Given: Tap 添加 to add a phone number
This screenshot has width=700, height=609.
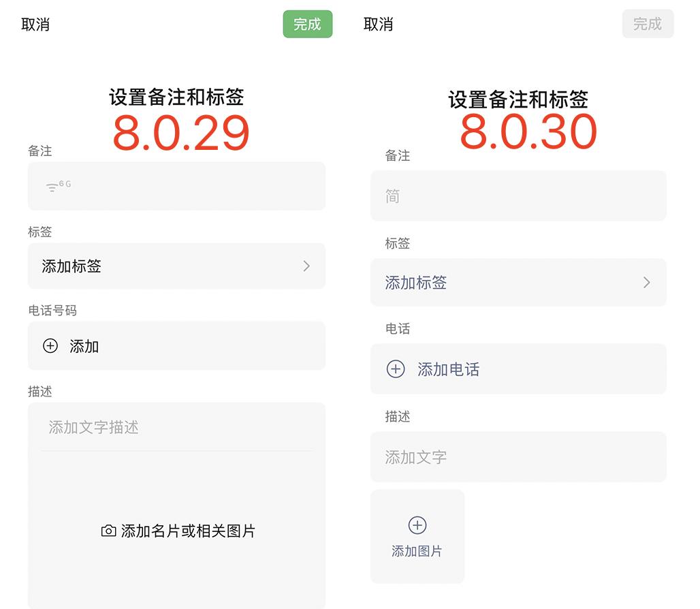Looking at the screenshot, I should click(x=84, y=345).
